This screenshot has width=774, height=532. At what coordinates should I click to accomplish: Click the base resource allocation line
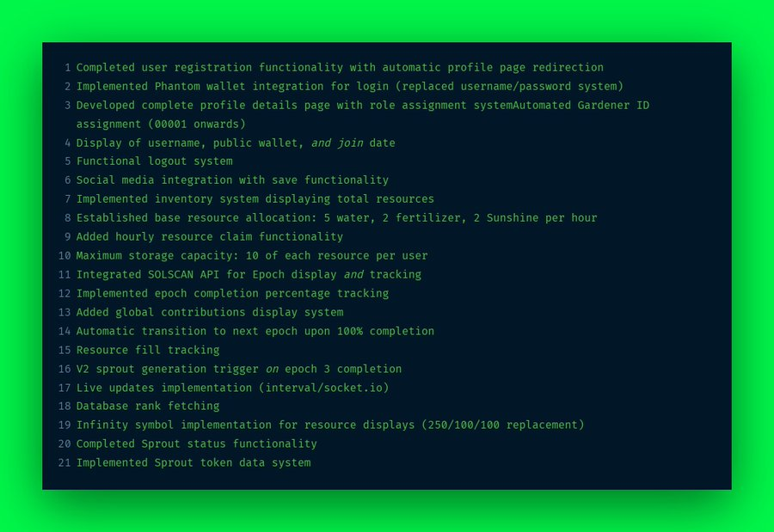pyautogui.click(x=336, y=217)
